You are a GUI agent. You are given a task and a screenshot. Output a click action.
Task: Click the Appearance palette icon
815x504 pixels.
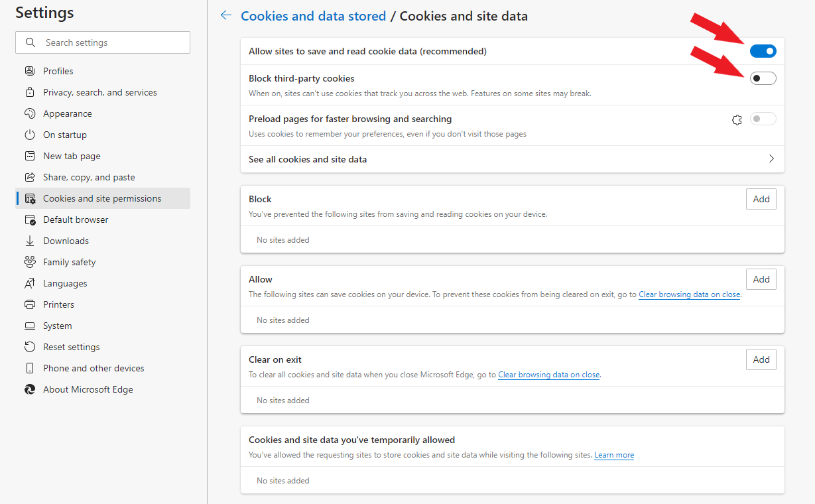[30, 113]
